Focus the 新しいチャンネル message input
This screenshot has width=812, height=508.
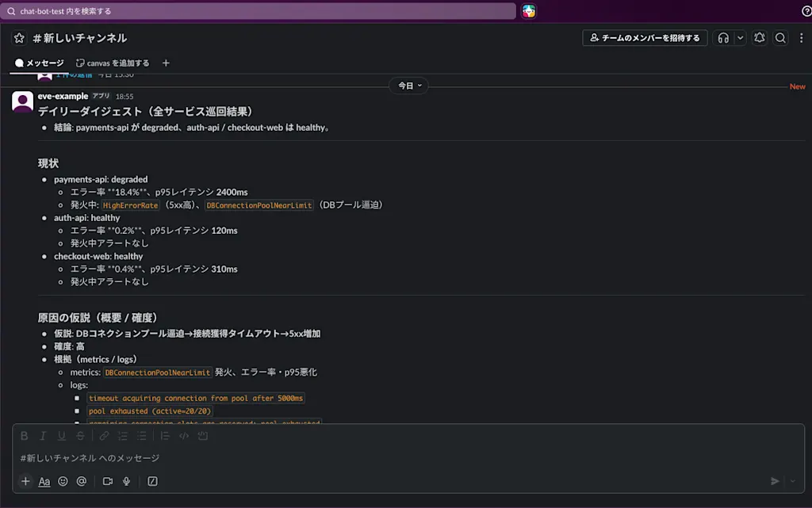coord(408,458)
